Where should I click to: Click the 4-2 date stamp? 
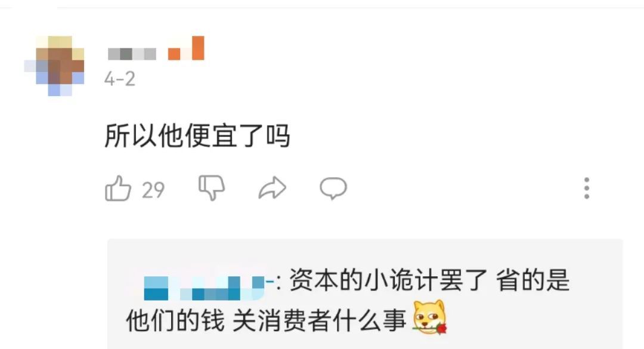pos(119,79)
